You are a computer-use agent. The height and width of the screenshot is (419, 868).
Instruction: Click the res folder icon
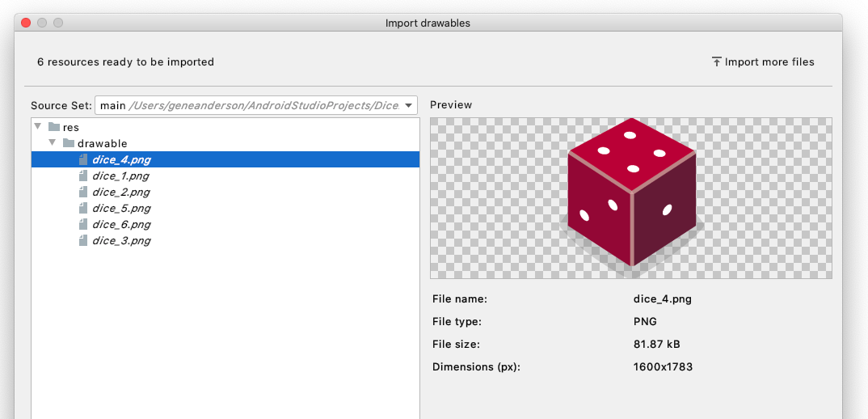click(x=54, y=127)
